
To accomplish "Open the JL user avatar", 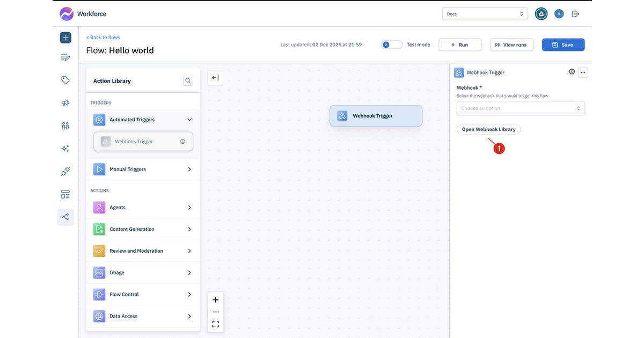I will pyautogui.click(x=559, y=14).
